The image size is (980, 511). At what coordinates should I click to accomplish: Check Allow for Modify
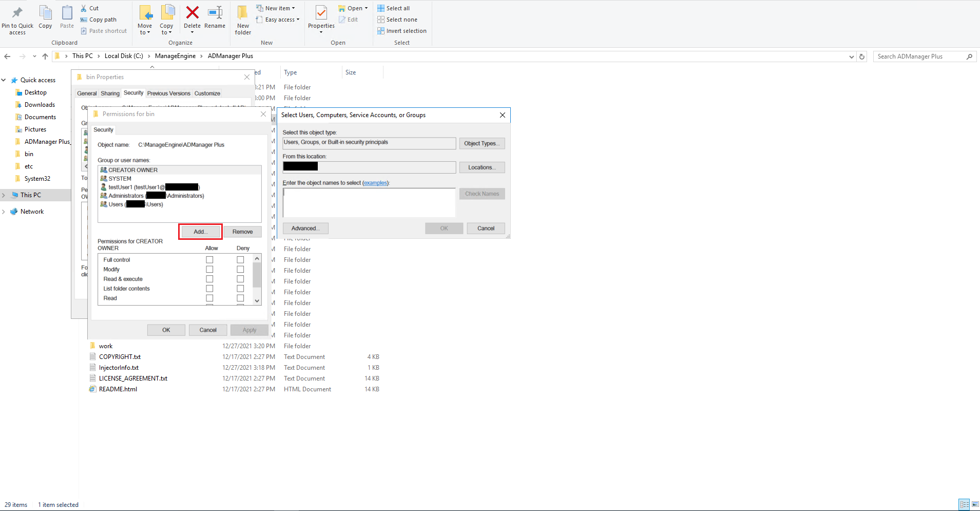tap(209, 269)
